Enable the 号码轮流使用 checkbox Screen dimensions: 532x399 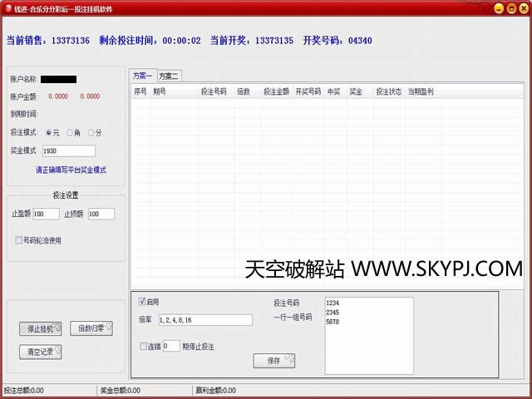point(19,240)
